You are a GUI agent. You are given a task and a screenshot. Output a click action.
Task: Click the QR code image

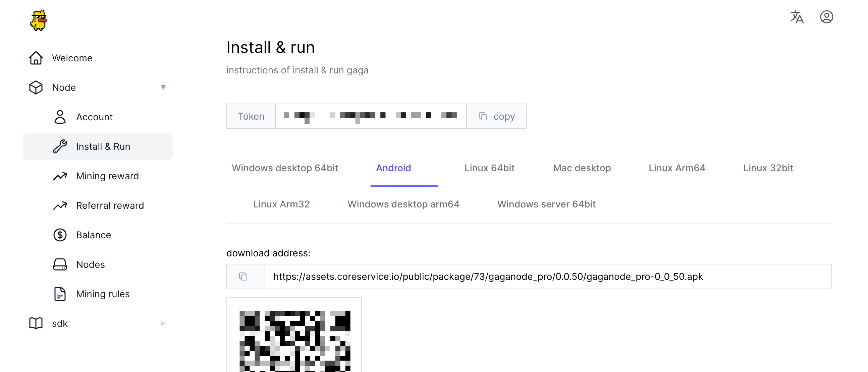click(294, 340)
